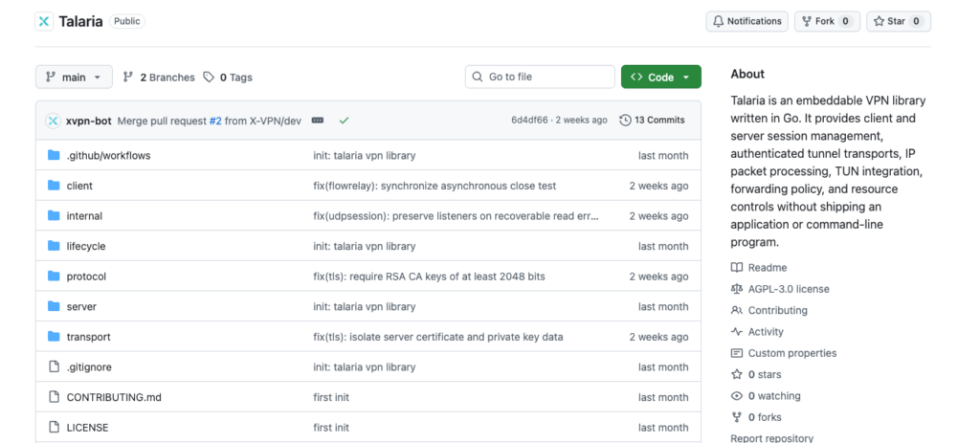Open commit 'fix(flowrelay): synchronize asynchronous close test'
980x443 pixels.
click(434, 186)
